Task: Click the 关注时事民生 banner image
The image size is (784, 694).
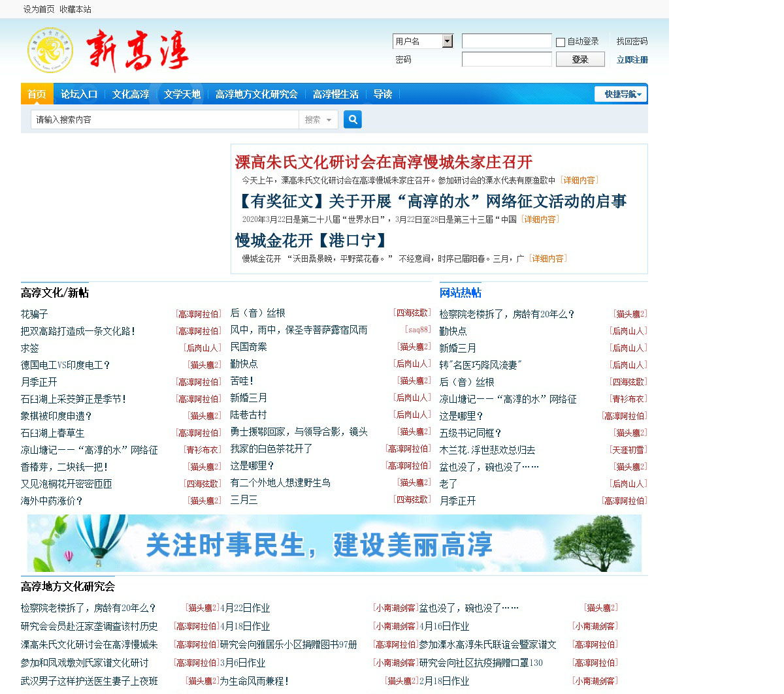Action: coord(334,543)
